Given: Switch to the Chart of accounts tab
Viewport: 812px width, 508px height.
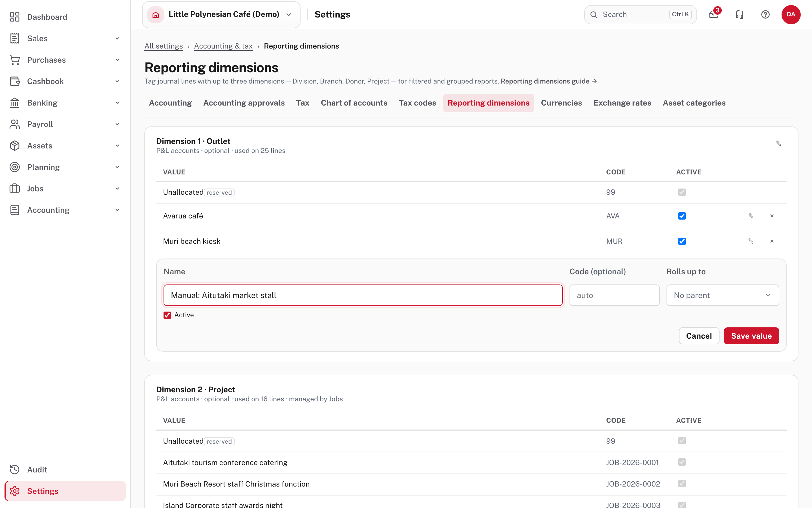Looking at the screenshot, I should point(354,103).
